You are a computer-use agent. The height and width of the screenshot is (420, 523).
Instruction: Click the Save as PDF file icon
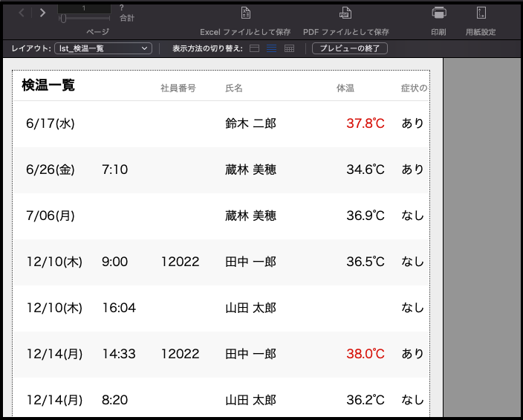[x=345, y=13]
